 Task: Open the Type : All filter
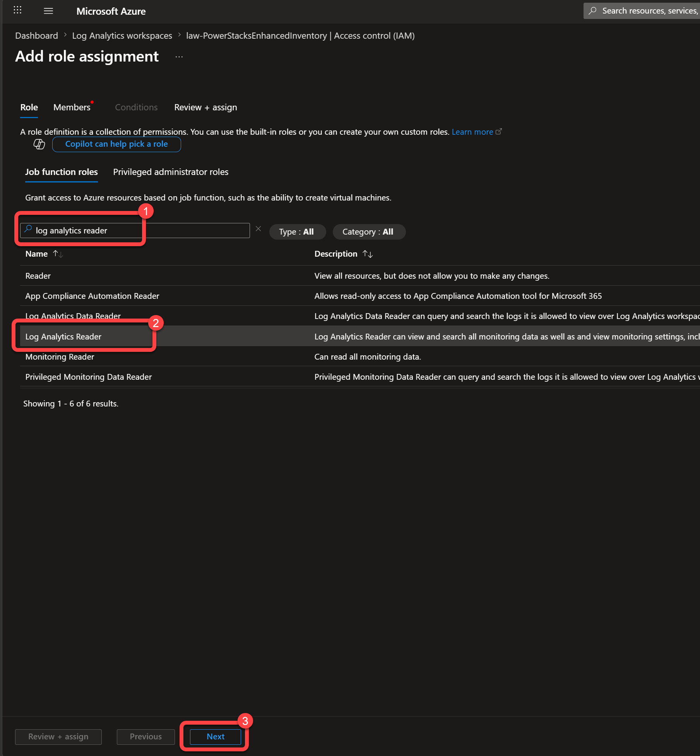click(297, 232)
